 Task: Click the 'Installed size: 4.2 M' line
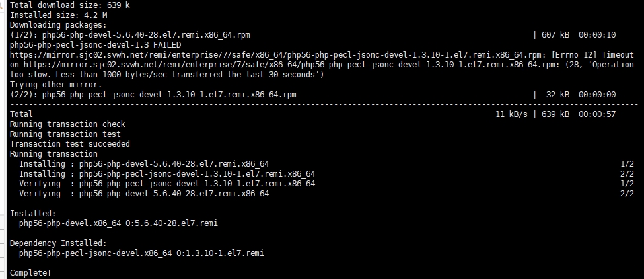coord(58,15)
